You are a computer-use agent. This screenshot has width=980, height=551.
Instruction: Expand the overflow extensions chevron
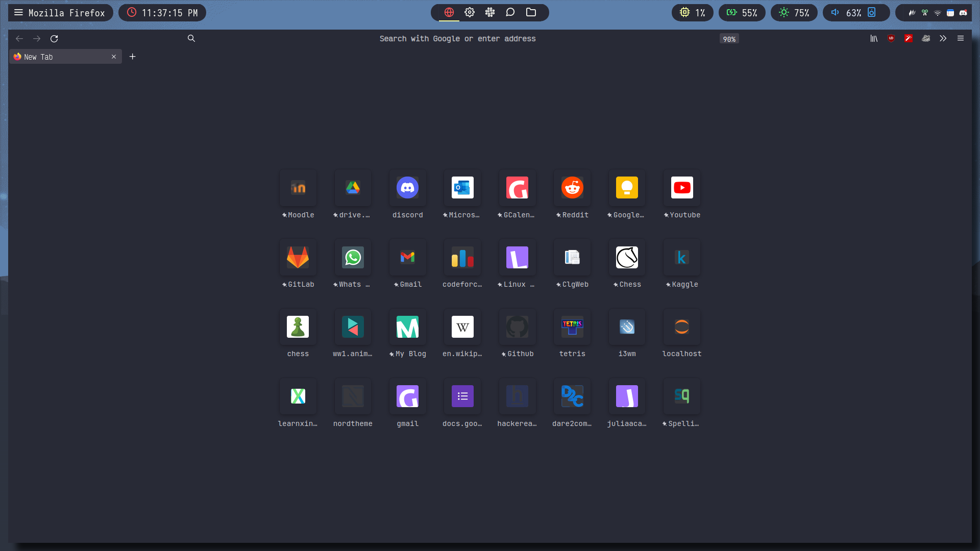coord(943,39)
